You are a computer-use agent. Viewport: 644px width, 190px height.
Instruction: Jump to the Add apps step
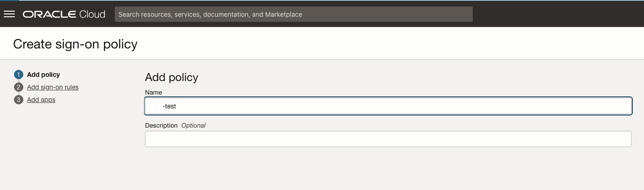[x=41, y=100]
